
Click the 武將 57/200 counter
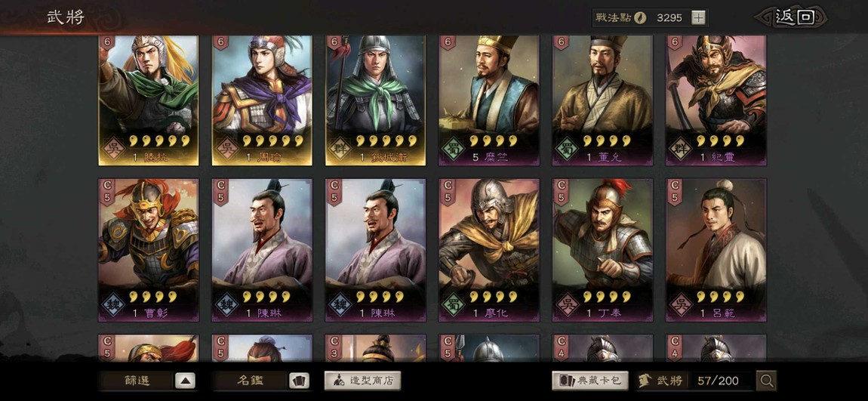coord(694,381)
